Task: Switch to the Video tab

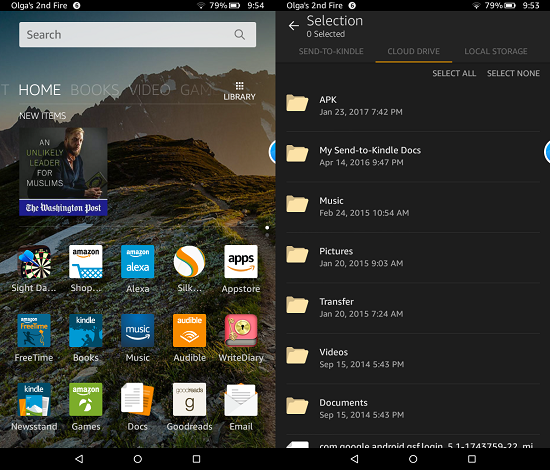Action: point(150,90)
